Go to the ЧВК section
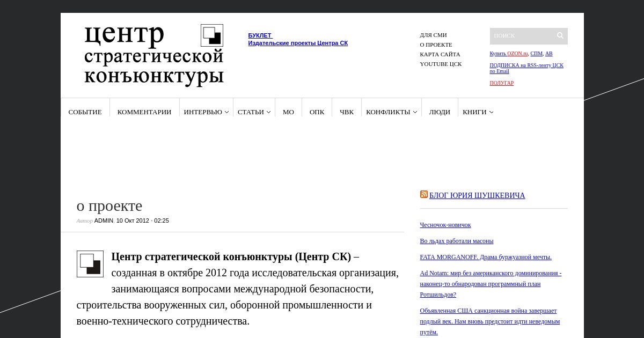This screenshot has height=338, width=644. click(x=347, y=112)
